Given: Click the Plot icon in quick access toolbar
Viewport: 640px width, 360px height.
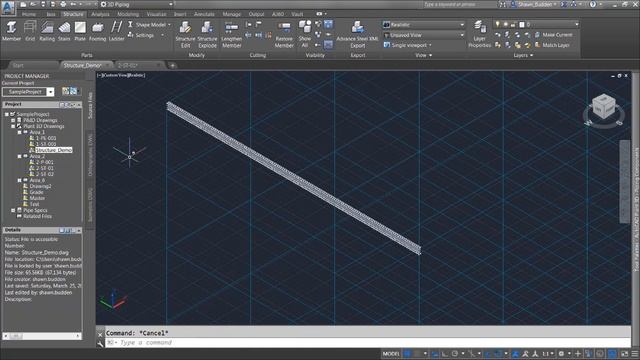Looking at the screenshot, I should pyautogui.click(x=63, y=4).
